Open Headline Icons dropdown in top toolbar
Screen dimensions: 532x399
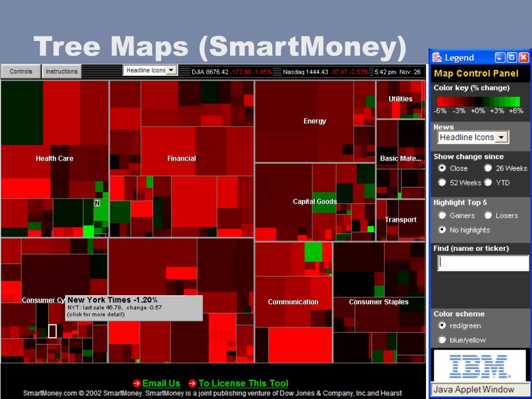point(150,70)
